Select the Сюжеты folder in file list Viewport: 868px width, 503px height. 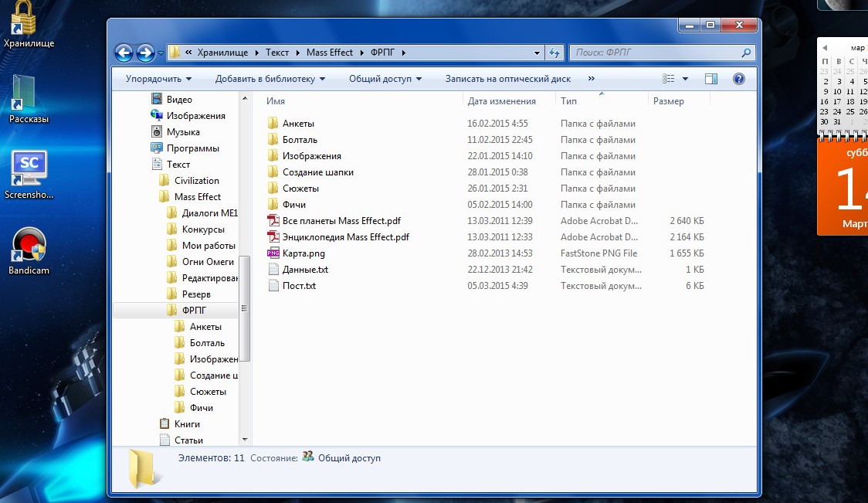tap(300, 189)
